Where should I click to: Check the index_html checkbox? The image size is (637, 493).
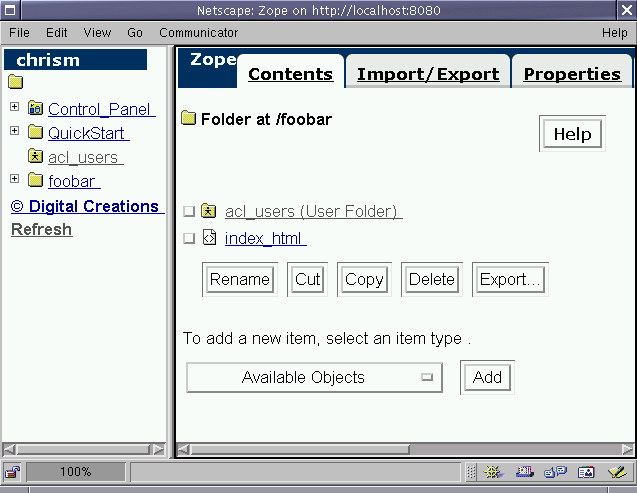point(189,238)
